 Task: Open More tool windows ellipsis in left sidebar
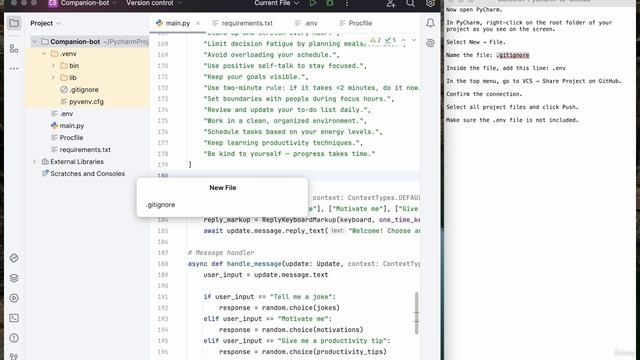pyautogui.click(x=14, y=69)
